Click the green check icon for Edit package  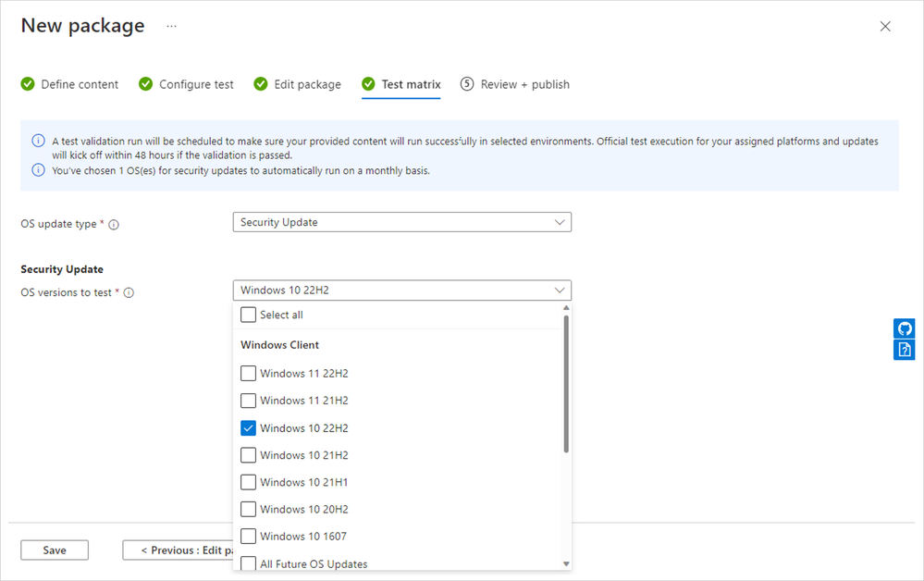coord(261,84)
